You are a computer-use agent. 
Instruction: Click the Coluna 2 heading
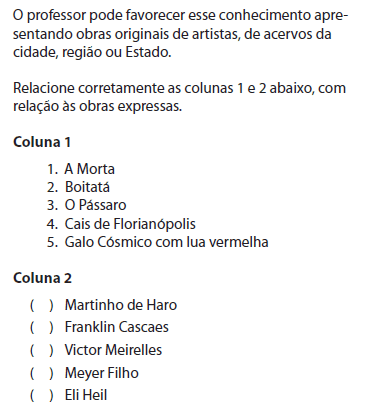click(x=42, y=278)
